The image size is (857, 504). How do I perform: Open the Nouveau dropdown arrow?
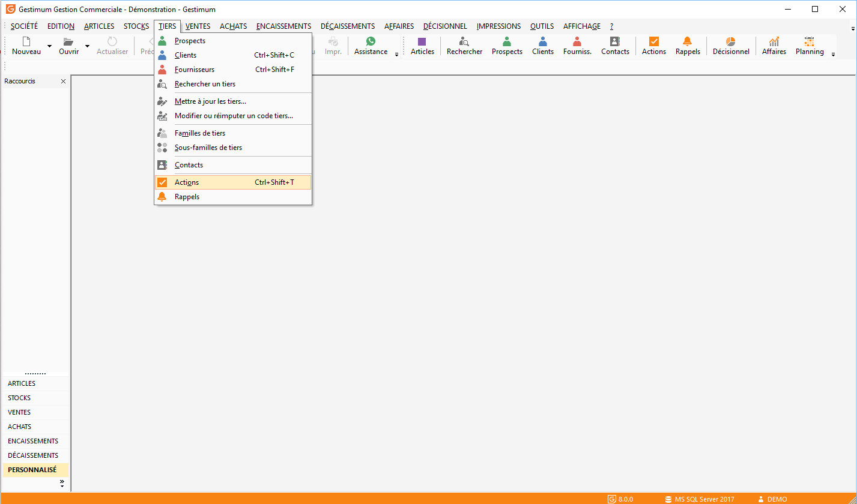tap(49, 46)
